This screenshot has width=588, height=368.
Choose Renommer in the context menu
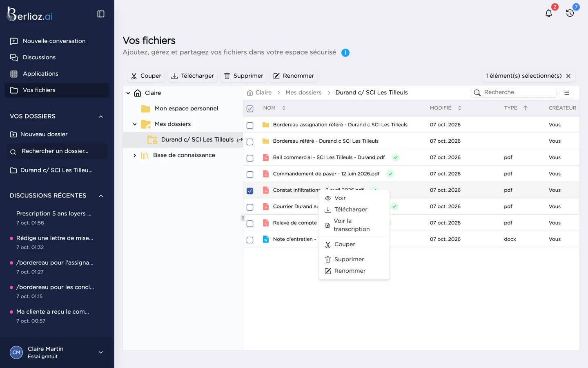[354, 271]
